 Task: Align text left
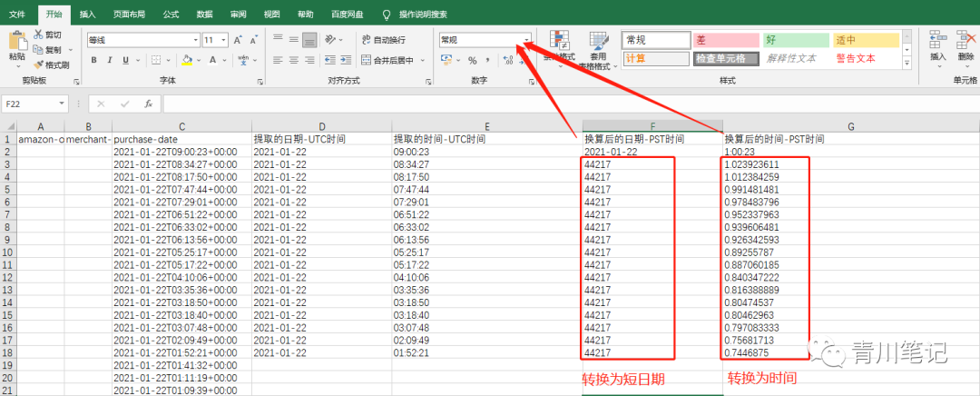tap(279, 60)
